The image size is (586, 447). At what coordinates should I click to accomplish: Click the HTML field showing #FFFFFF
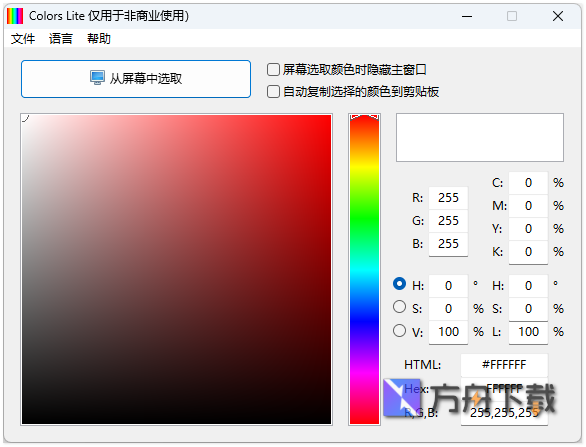504,365
